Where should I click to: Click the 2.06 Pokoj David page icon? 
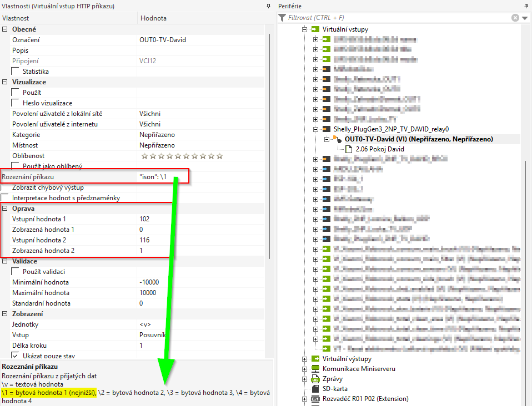coord(349,149)
